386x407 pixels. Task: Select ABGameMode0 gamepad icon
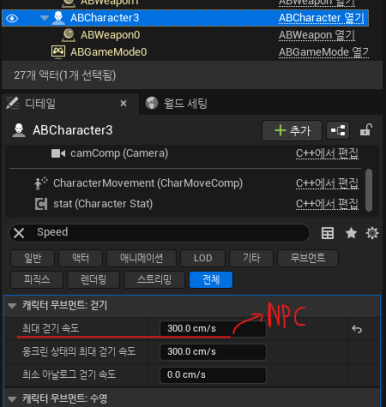coord(58,52)
